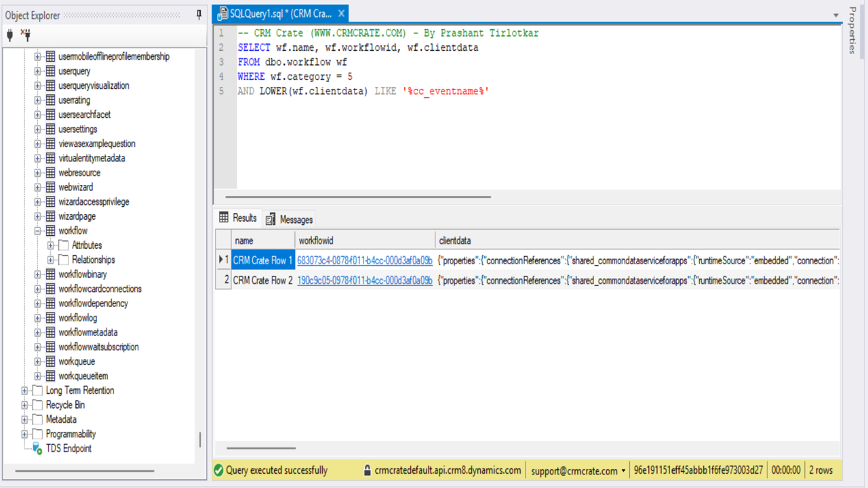Click the workqueueitem table icon
The image size is (868, 488).
coord(50,376)
